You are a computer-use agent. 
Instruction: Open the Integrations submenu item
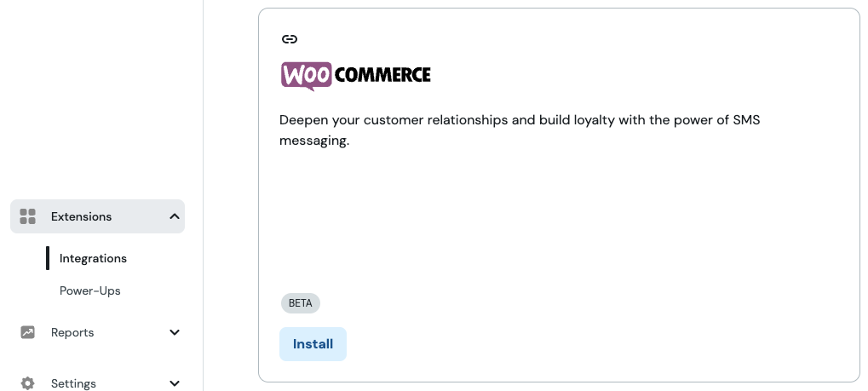tap(93, 259)
